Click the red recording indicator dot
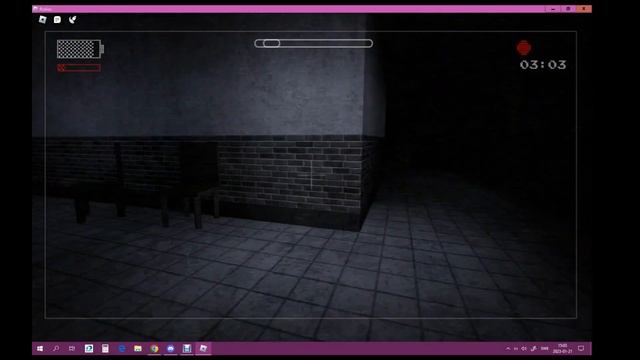The image size is (640, 360). point(524,48)
